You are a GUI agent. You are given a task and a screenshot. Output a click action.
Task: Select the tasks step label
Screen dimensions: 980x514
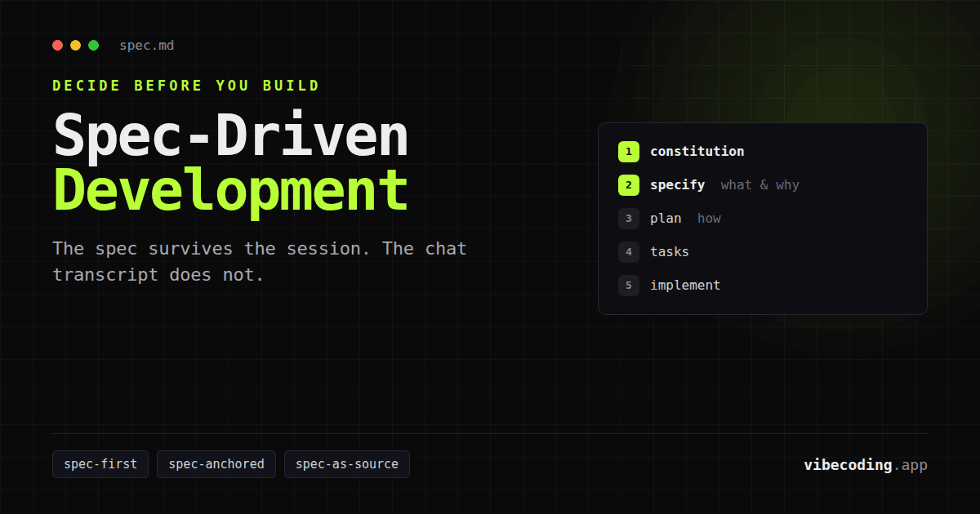coord(670,252)
